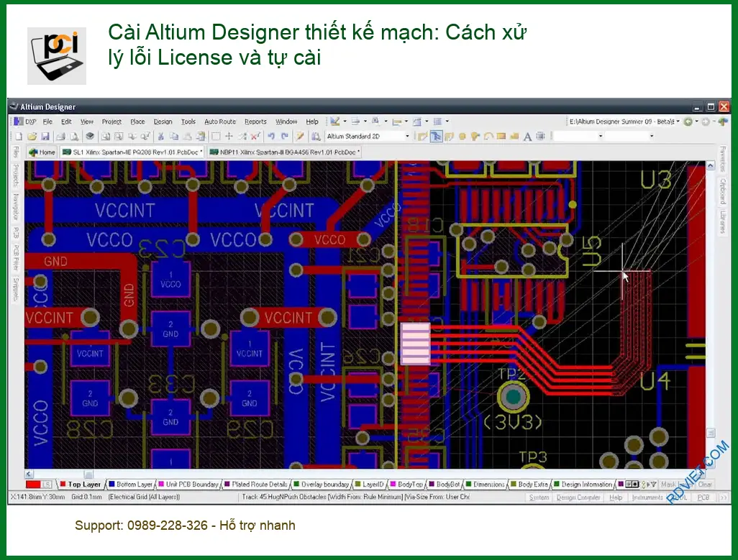Select the Overlay boundary layer tab

point(322,485)
